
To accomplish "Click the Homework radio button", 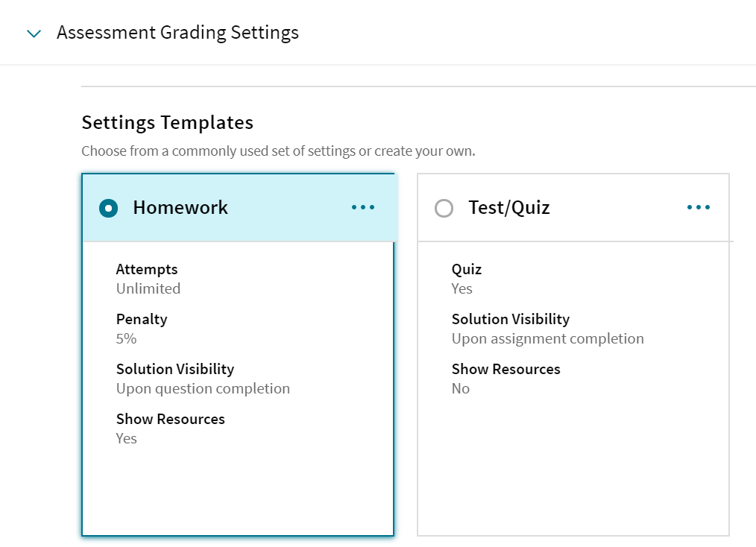I will click(x=108, y=208).
